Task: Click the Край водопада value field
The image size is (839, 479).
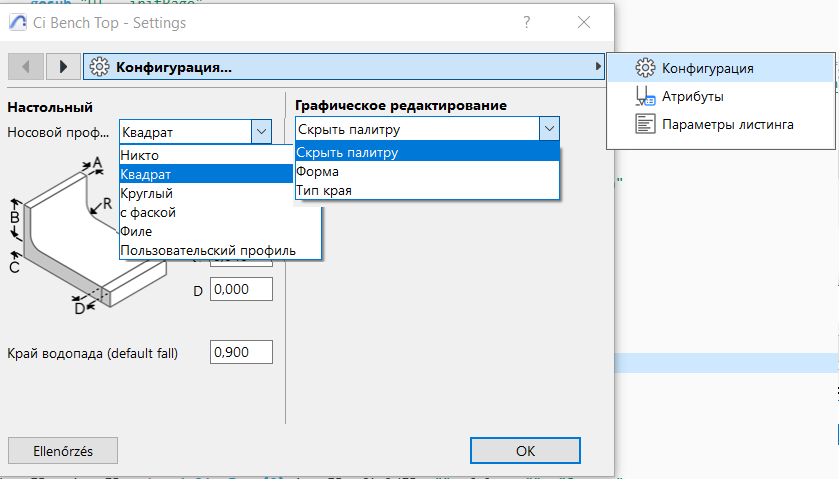Action: 241,352
